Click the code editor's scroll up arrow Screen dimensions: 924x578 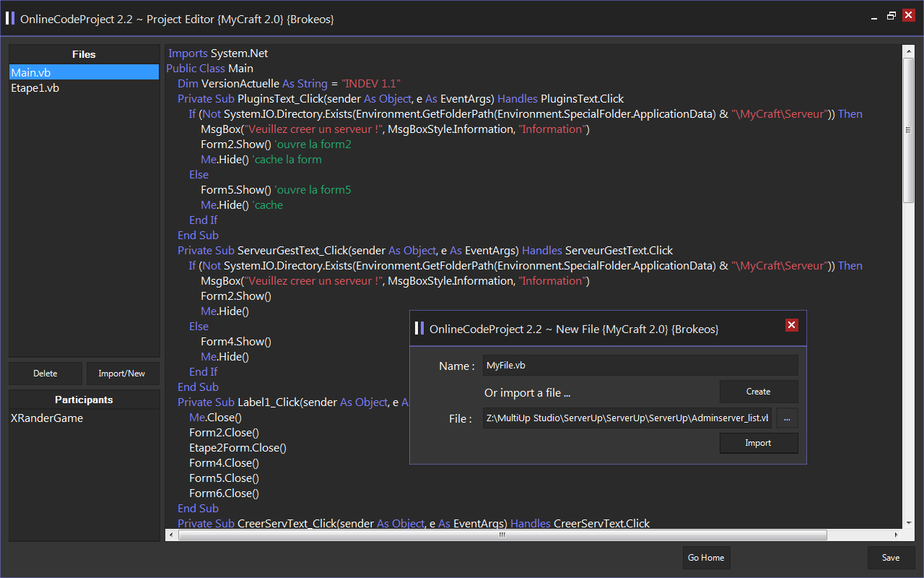(x=909, y=51)
